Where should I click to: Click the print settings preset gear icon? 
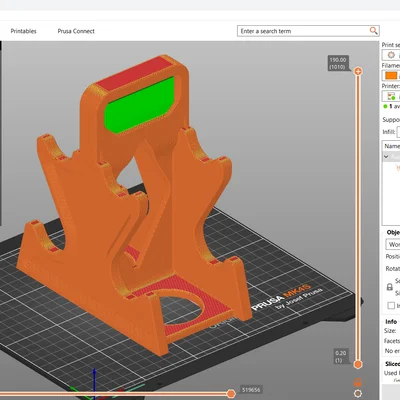point(391,55)
